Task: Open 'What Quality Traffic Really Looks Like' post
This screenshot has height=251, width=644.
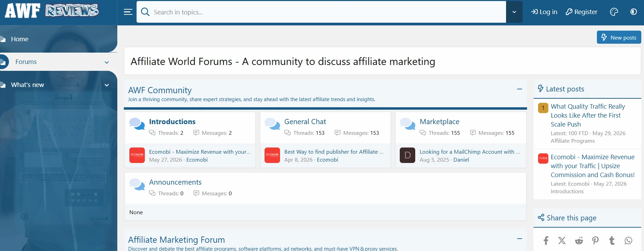Action: tap(588, 116)
